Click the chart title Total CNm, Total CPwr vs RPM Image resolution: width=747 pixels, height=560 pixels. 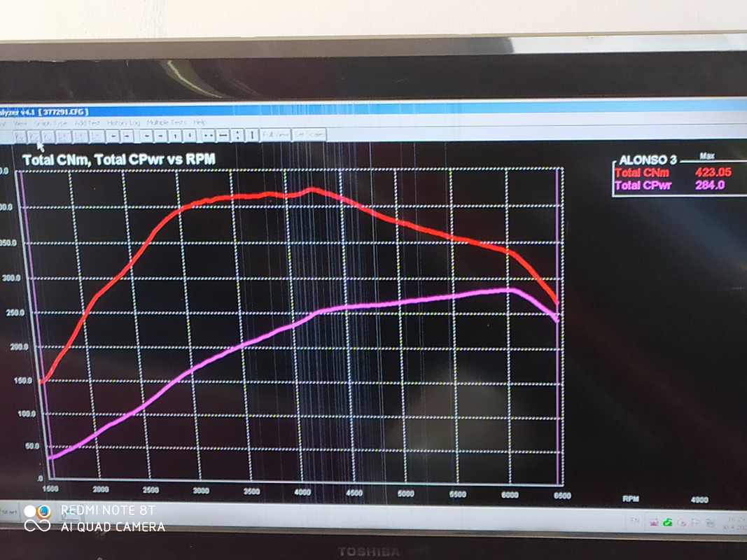119,160
